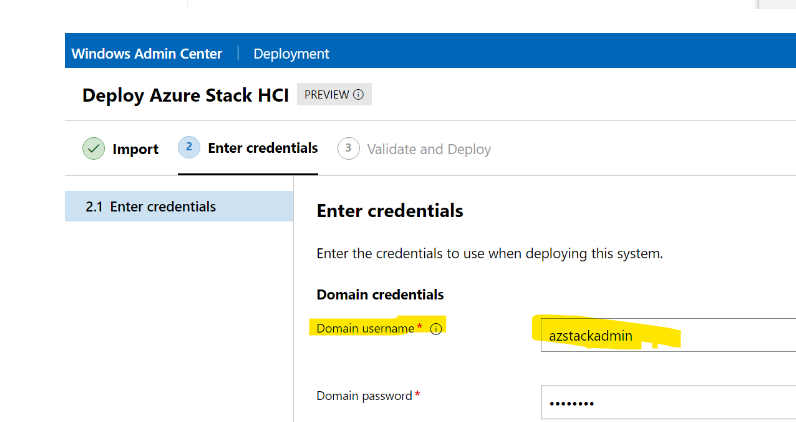This screenshot has height=422, width=796.
Task: Select 2.1 Enter credentials in sidebar
Action: pyautogui.click(x=179, y=206)
